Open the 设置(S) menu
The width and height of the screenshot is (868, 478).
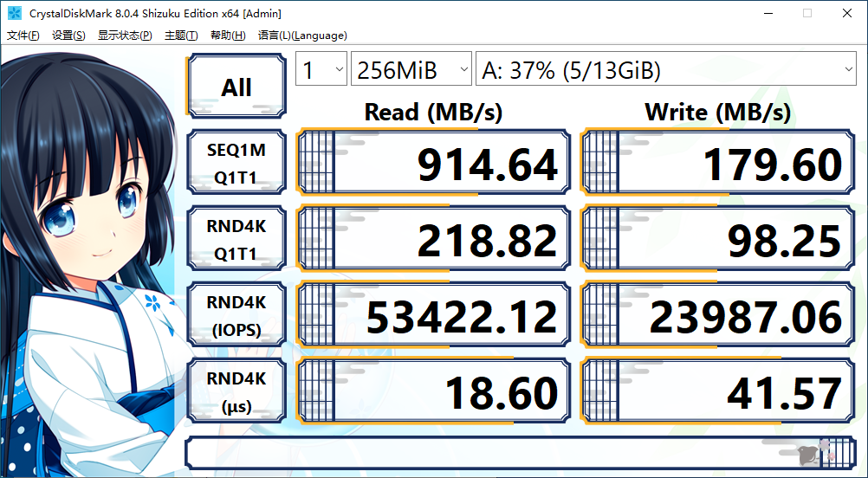[x=68, y=36]
